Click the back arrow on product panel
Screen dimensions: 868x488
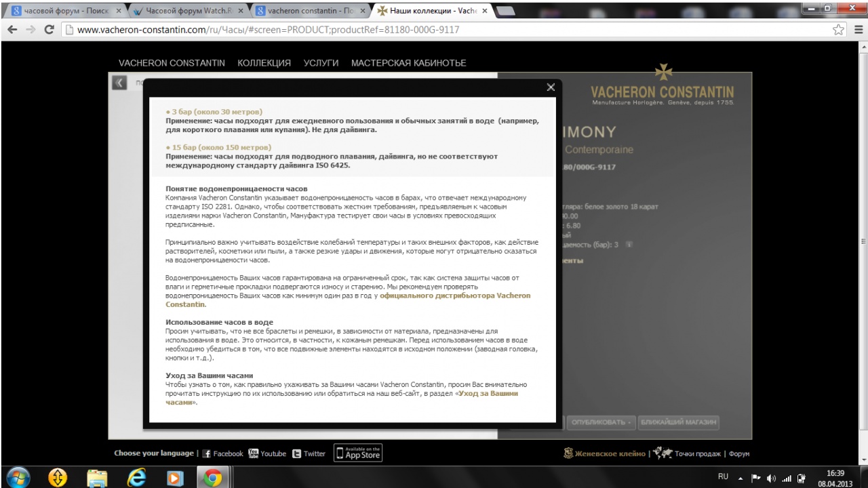pos(119,83)
